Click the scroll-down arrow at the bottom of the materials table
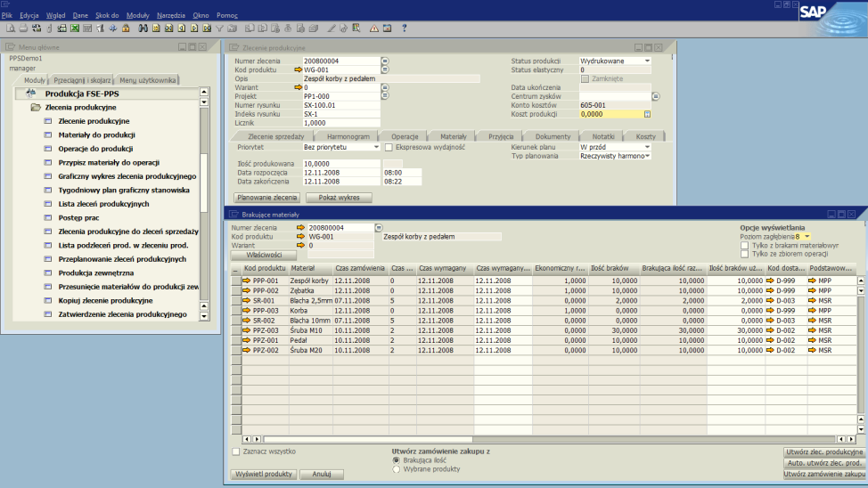The width and height of the screenshot is (868, 488). pos(861,429)
